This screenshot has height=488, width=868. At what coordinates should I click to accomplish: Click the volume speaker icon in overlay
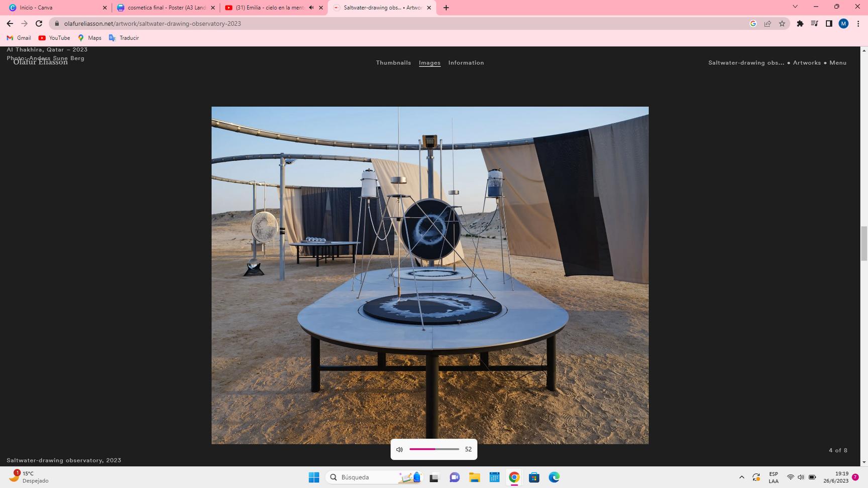point(399,449)
